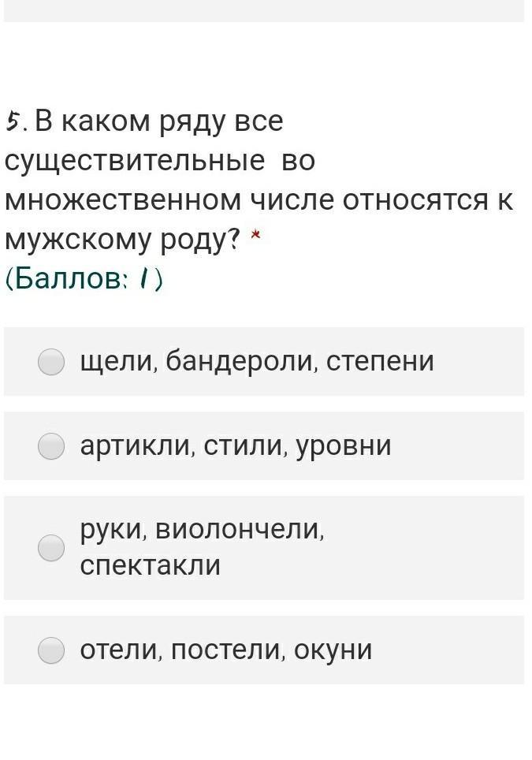
Task: Click the word "спектакли" in third option
Action: pyautogui.click(x=151, y=565)
